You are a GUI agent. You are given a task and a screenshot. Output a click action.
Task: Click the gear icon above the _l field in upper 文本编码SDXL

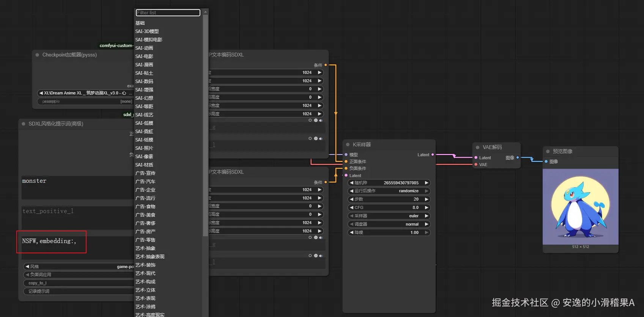pyautogui.click(x=316, y=138)
